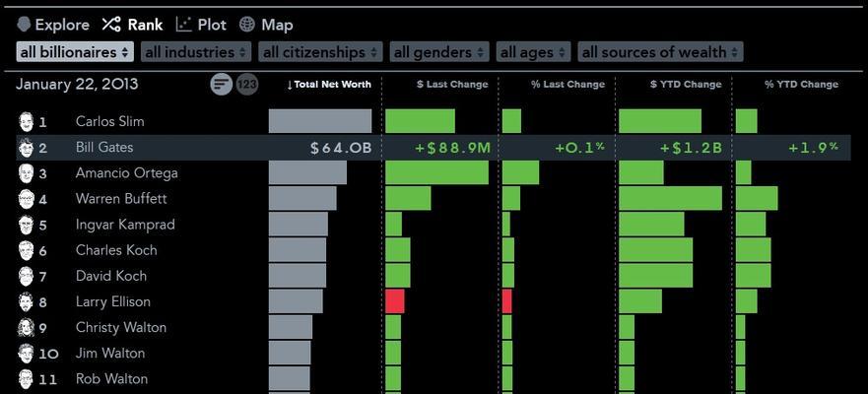Click the +$88.9M last change value
The height and width of the screenshot is (394, 868).
pos(451,149)
